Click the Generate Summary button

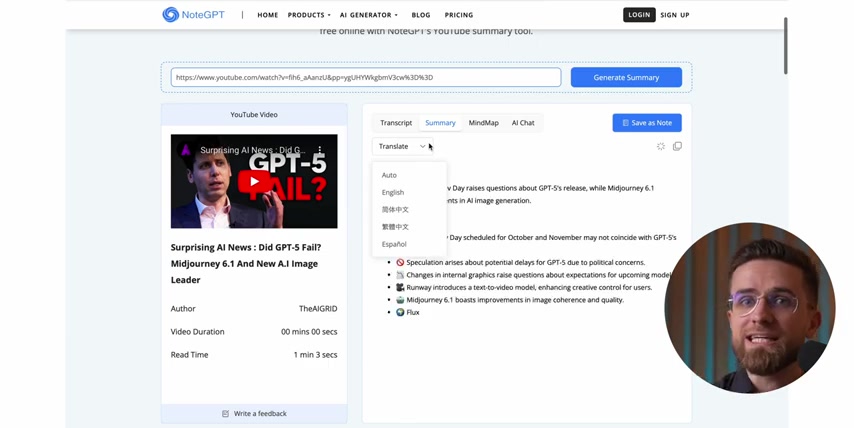coord(626,77)
